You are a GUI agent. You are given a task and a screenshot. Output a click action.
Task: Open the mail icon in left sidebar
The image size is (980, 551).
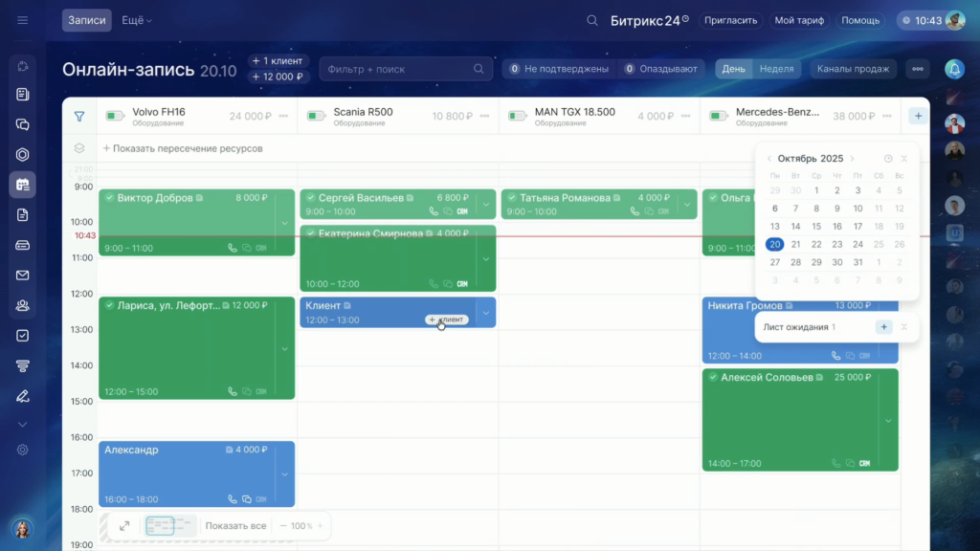click(x=23, y=275)
